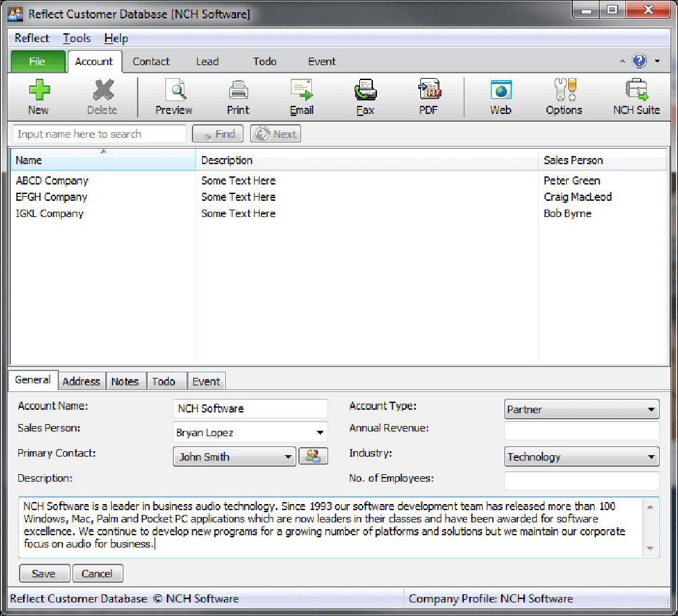
Task: Launch the NCH Suite toolbar icon
Action: (637, 97)
